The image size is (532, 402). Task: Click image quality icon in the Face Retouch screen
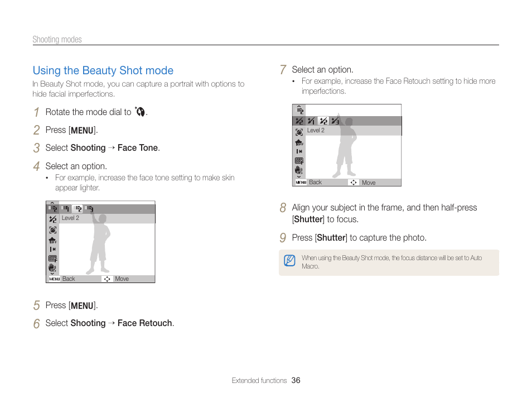click(299, 161)
